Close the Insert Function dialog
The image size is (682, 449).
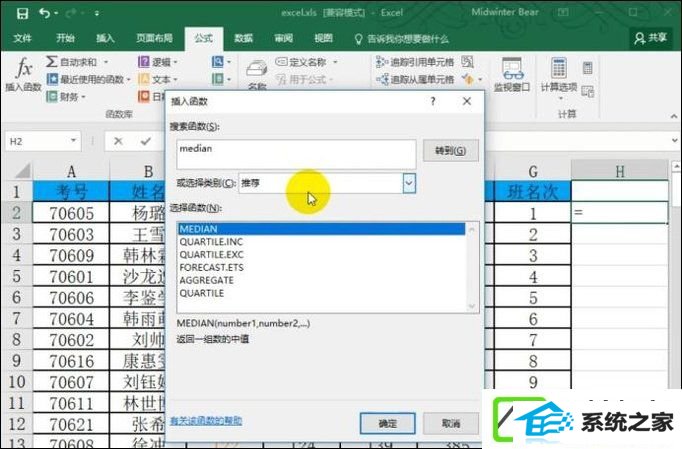[x=467, y=101]
